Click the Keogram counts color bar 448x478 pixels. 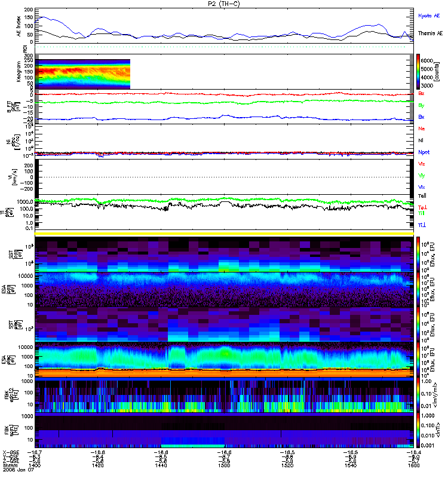pos(418,72)
